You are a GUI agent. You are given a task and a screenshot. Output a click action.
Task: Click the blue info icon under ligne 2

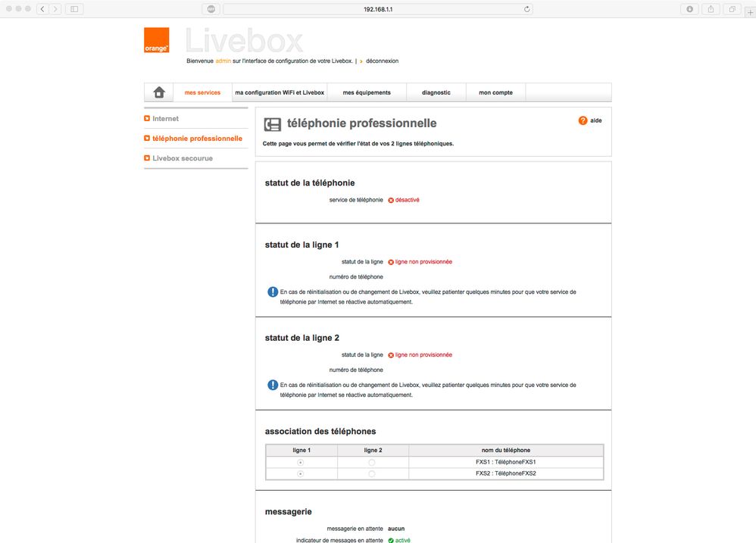(273, 385)
